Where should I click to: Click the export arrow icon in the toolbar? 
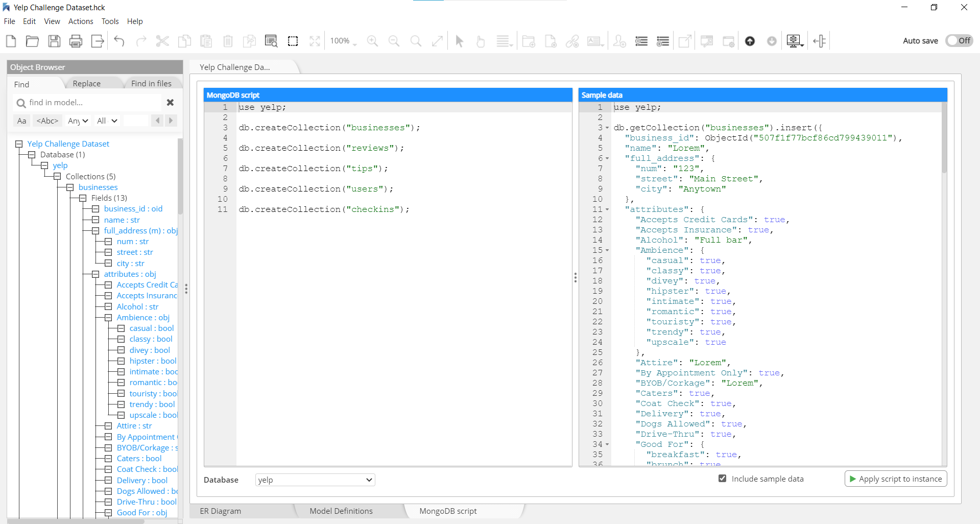[x=98, y=41]
